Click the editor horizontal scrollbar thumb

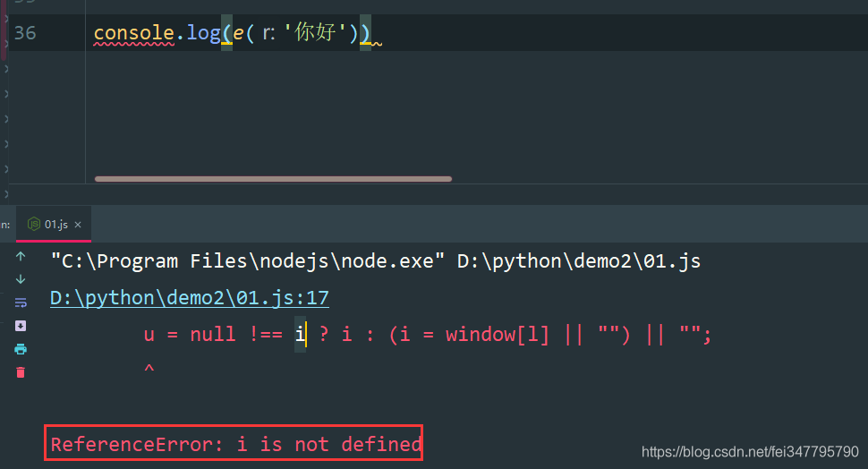point(274,179)
